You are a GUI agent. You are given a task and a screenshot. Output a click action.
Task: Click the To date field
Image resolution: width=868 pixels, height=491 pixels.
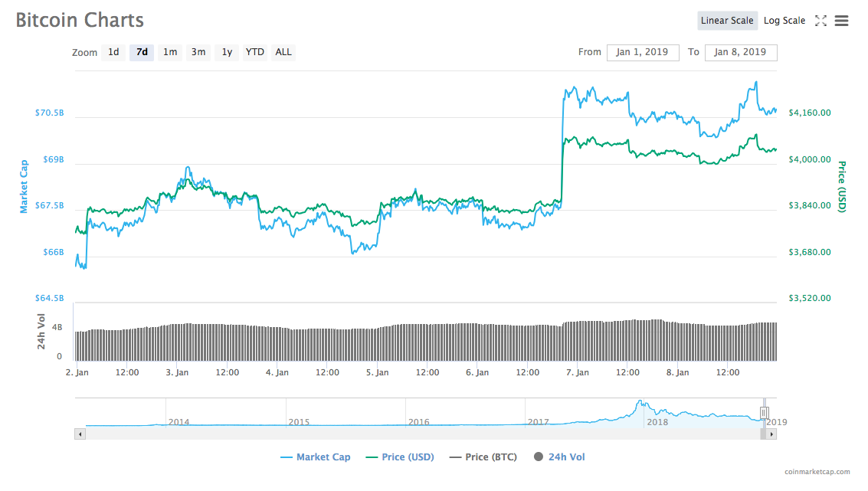point(741,52)
